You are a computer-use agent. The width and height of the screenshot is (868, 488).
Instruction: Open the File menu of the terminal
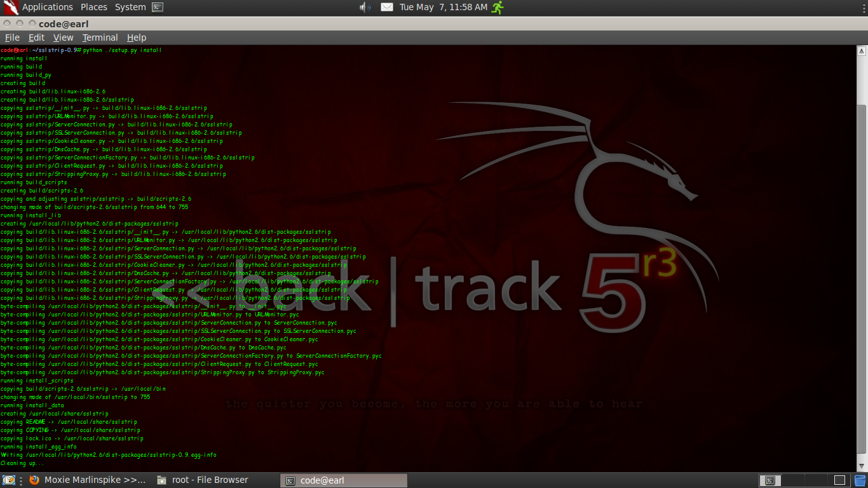point(12,37)
